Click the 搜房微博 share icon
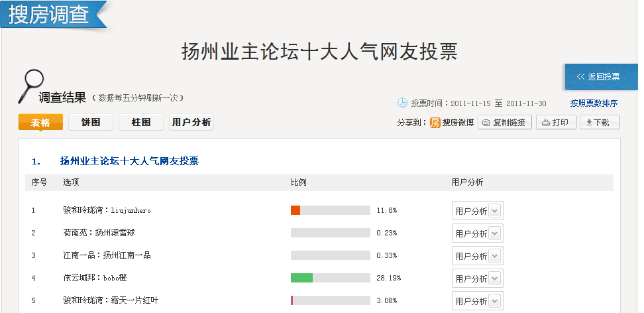Viewport: 644px width, 313px height. point(435,123)
